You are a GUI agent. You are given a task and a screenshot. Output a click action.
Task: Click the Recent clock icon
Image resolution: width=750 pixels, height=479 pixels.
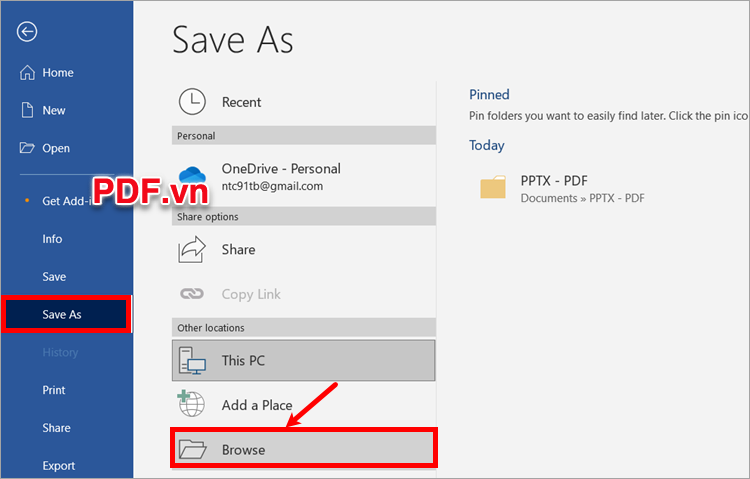[x=192, y=102]
